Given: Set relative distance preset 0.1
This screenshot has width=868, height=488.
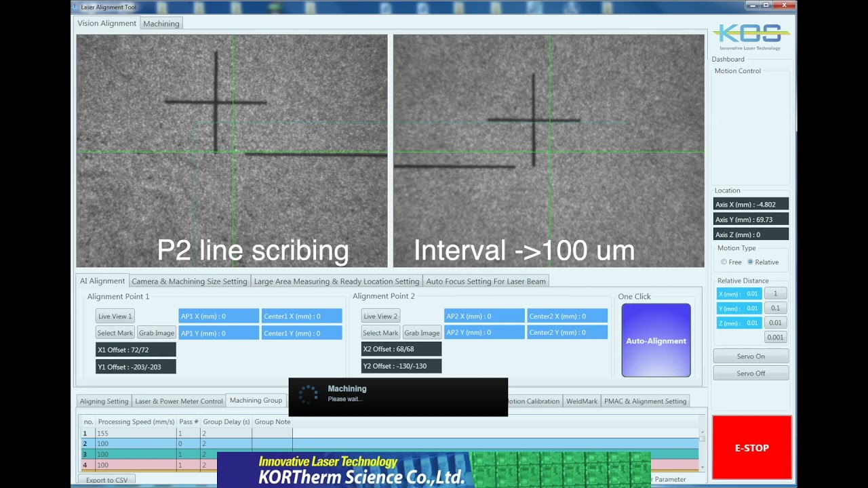Looking at the screenshot, I should [776, 308].
